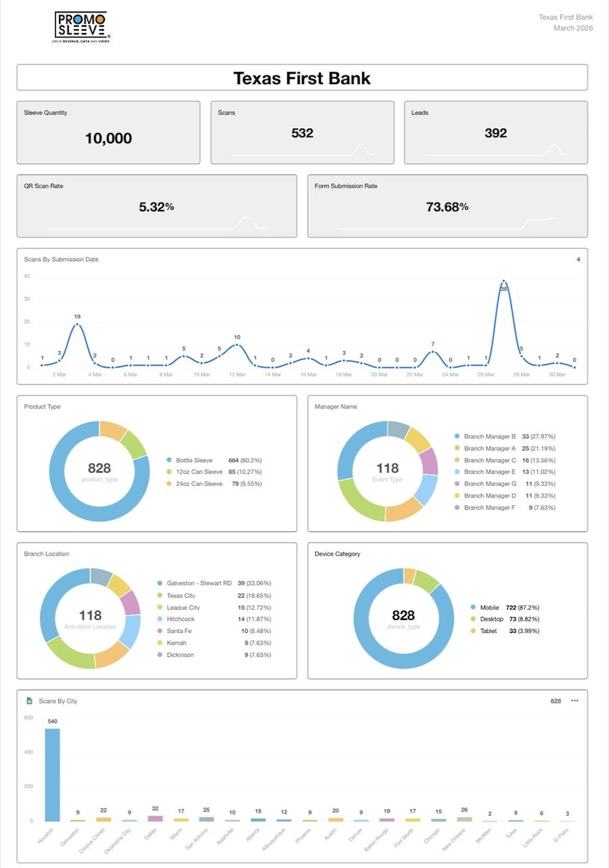Select the Bottle Sleeve legend entry
The height and width of the screenshot is (868, 609).
[214, 460]
